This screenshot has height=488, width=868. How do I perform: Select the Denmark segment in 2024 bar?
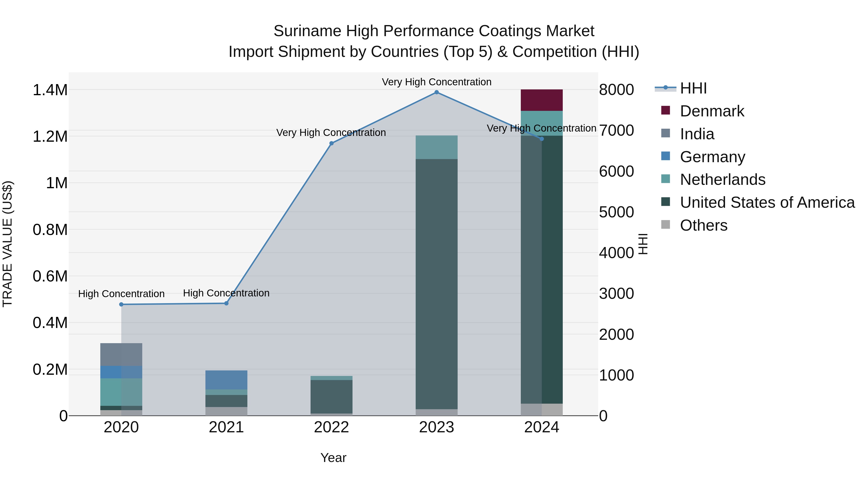[542, 100]
